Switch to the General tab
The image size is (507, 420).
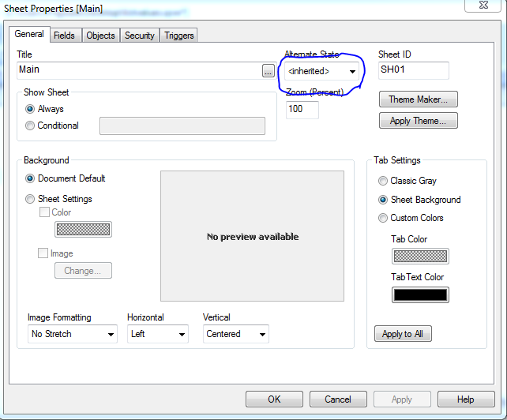point(29,34)
